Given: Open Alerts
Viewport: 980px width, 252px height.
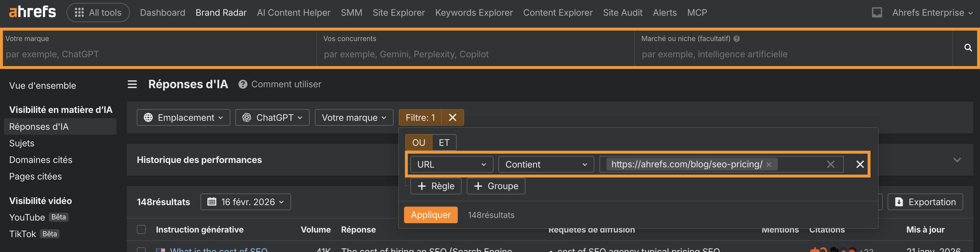Looking at the screenshot, I should [665, 13].
